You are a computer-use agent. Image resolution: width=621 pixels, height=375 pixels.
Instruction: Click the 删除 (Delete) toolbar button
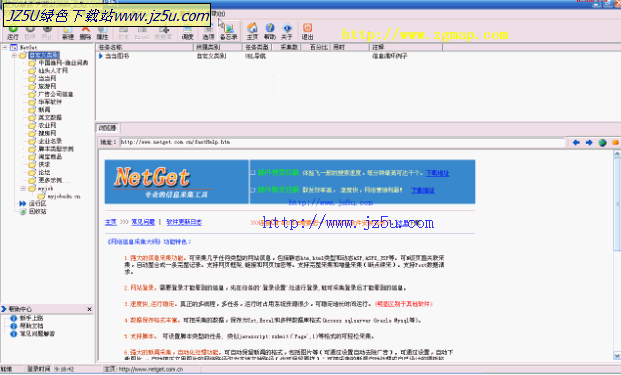pyautogui.click(x=85, y=32)
